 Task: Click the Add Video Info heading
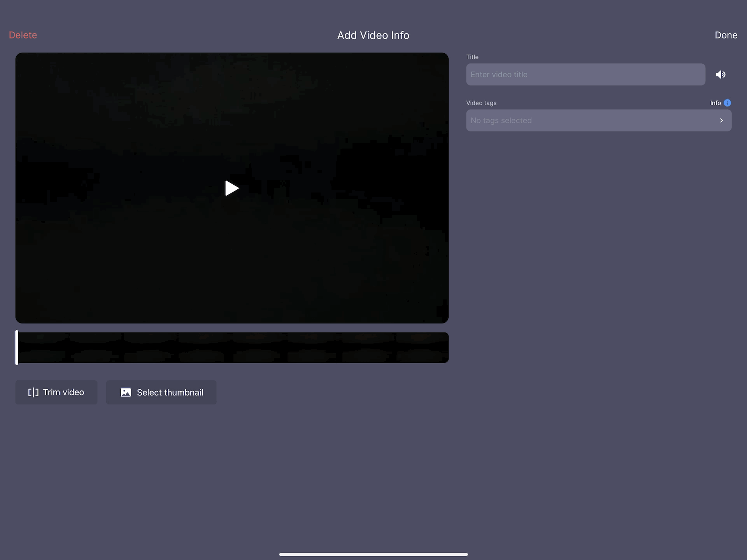click(373, 35)
